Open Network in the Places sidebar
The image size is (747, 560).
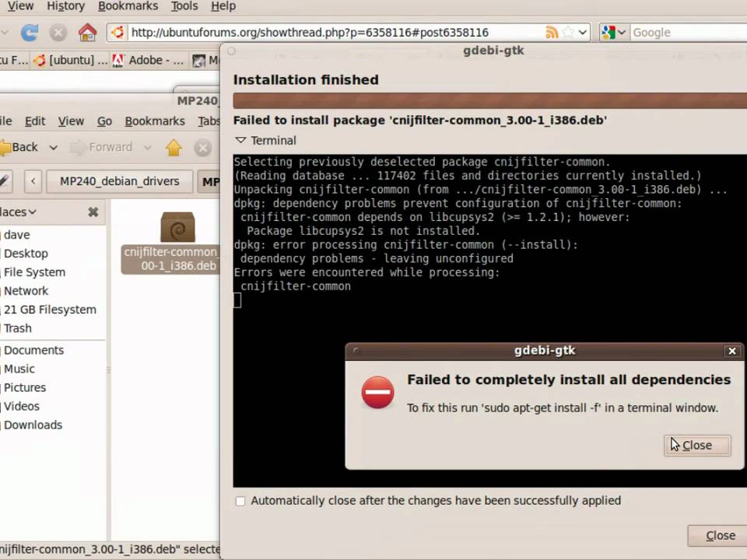pos(26,291)
